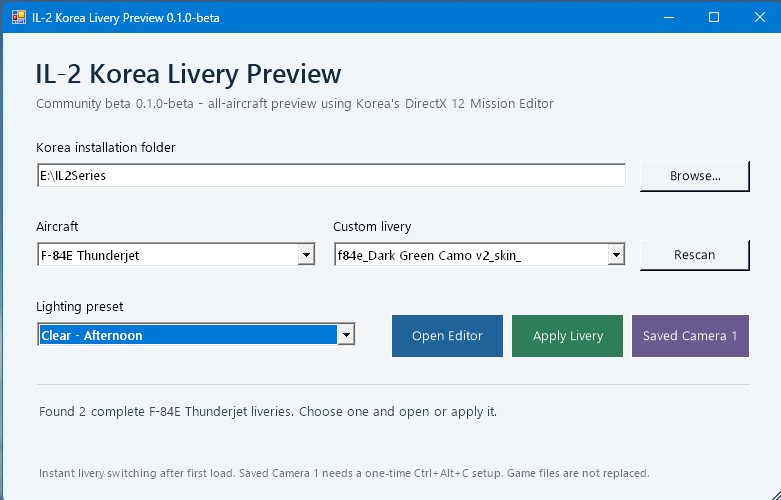Click the 'IL-2 Korea Livery Preview' heading
Image resolution: width=781 pixels, height=500 pixels.
188,74
